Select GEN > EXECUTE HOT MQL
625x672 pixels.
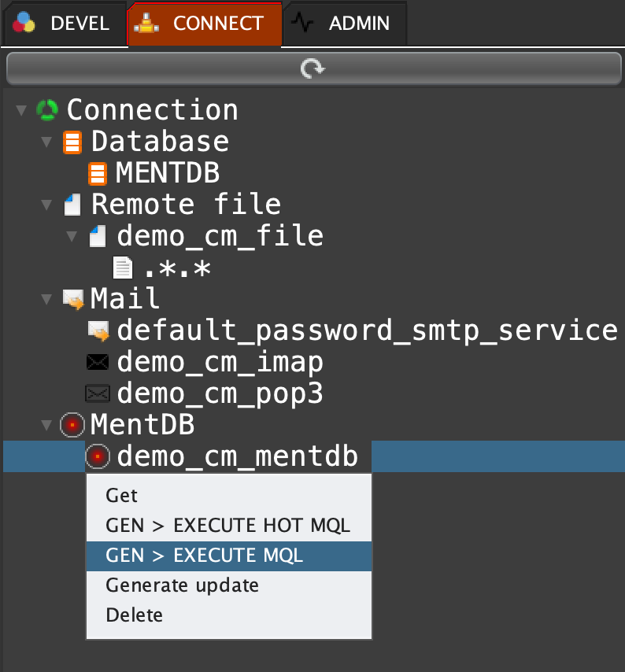[227, 525]
